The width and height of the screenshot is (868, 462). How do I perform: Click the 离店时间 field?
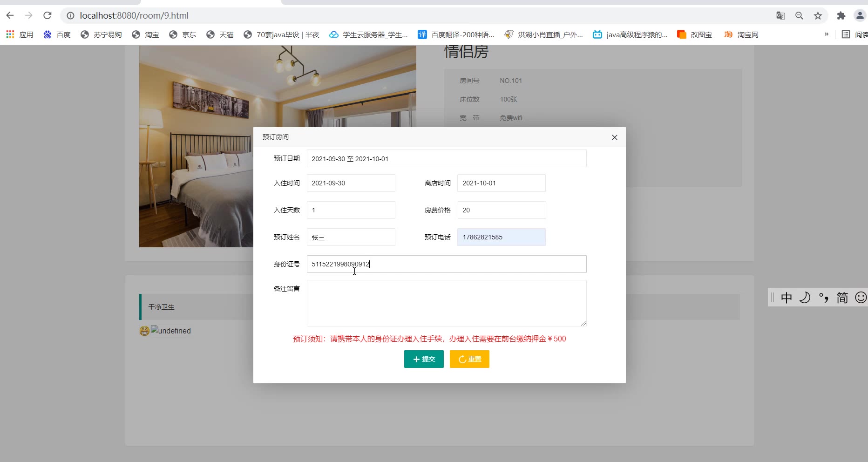click(x=502, y=183)
